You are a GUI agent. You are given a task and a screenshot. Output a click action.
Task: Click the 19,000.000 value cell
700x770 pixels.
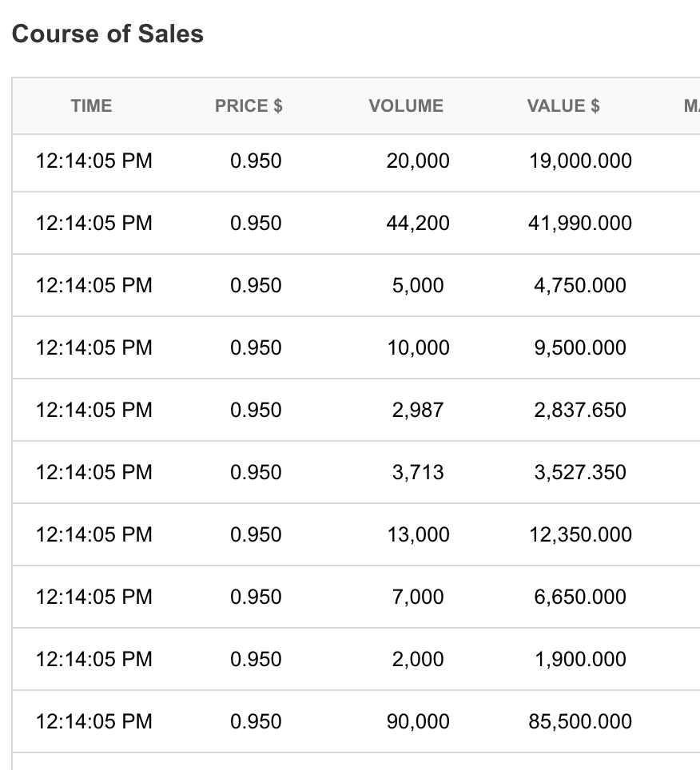coord(580,161)
